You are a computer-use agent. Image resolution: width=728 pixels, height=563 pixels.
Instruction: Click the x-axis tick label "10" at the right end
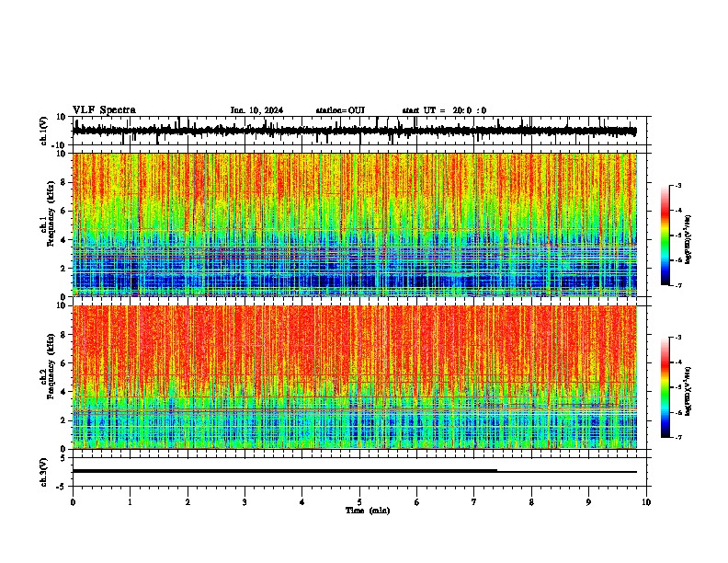[646, 502]
